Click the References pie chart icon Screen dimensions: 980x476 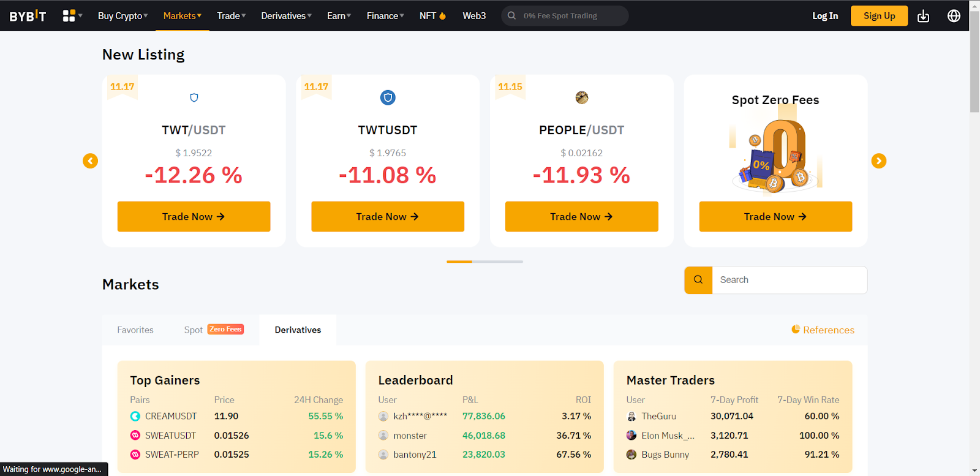796,330
